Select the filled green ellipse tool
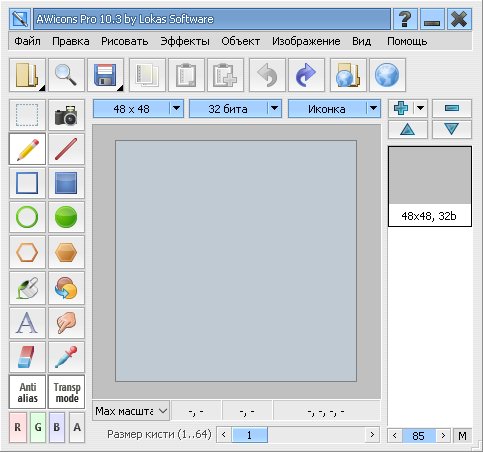Viewport: 483px width, 452px height. pyautogui.click(x=66, y=217)
